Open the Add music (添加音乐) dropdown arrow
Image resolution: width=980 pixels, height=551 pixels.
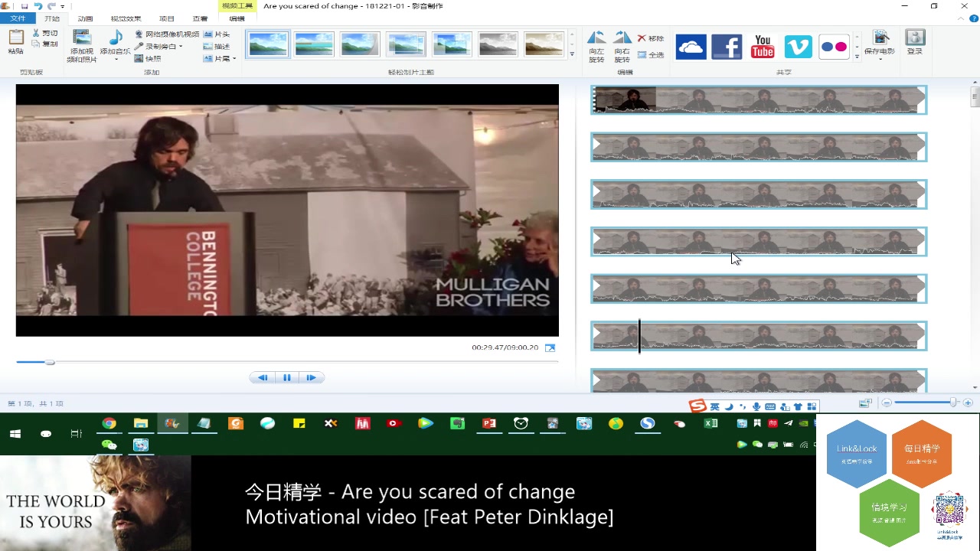click(116, 60)
